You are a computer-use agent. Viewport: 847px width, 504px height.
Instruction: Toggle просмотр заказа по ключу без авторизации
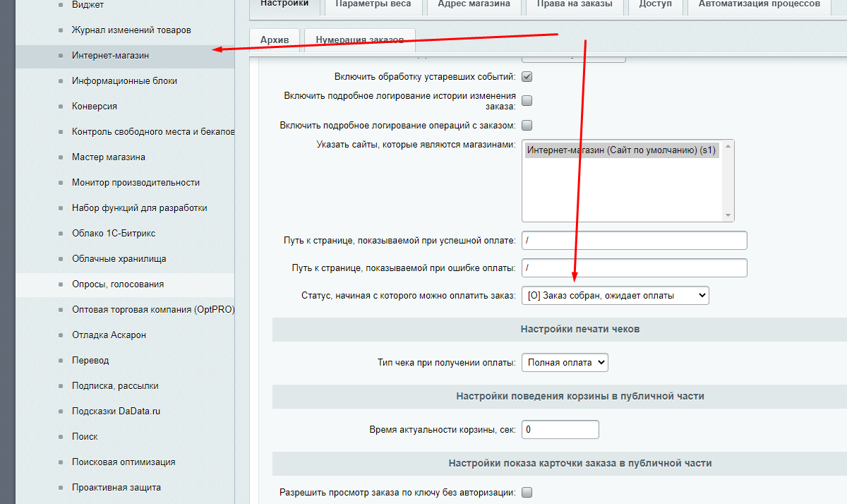tap(527, 492)
